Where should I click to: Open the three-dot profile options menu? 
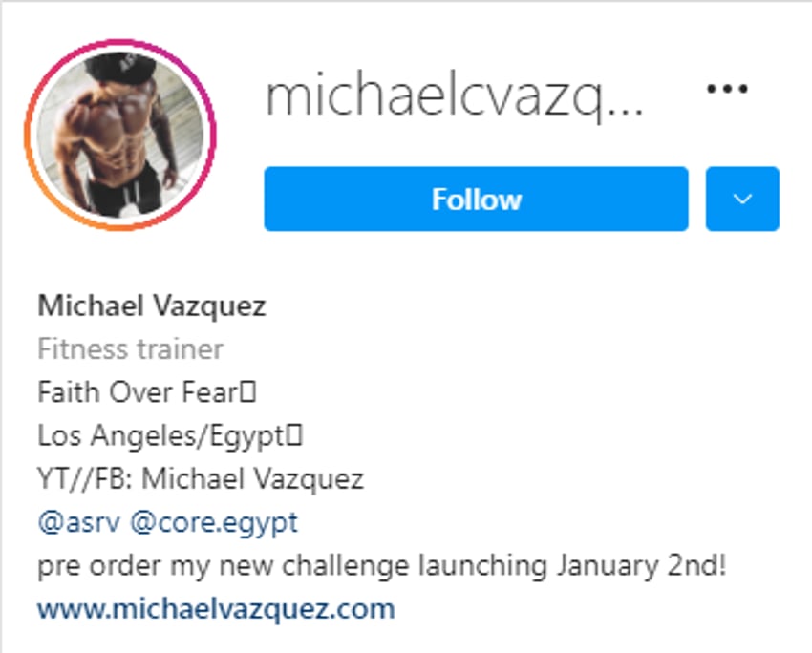coord(727,89)
